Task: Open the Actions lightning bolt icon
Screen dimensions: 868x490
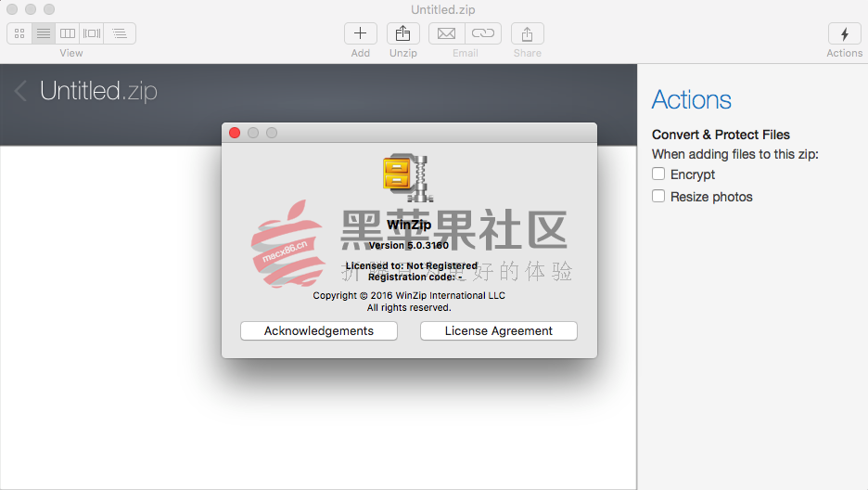Action: pyautogui.click(x=844, y=33)
